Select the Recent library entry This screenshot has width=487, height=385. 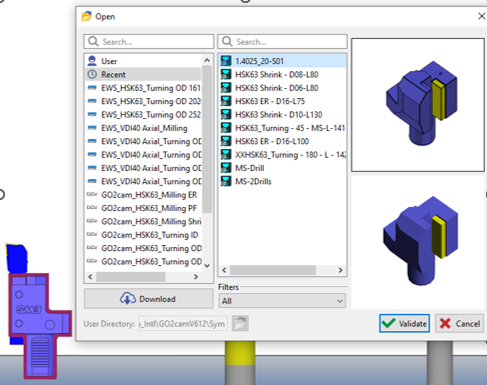tap(144, 74)
